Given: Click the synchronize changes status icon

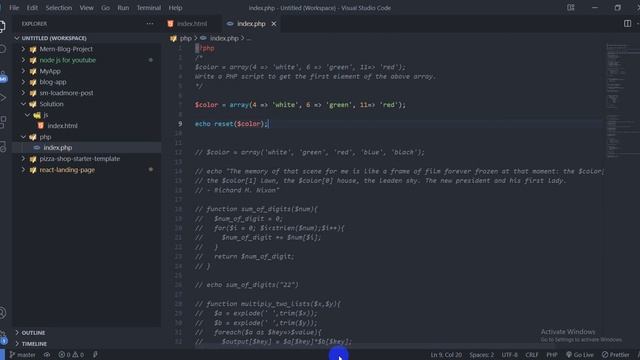Looking at the screenshot, I should coord(47,355).
